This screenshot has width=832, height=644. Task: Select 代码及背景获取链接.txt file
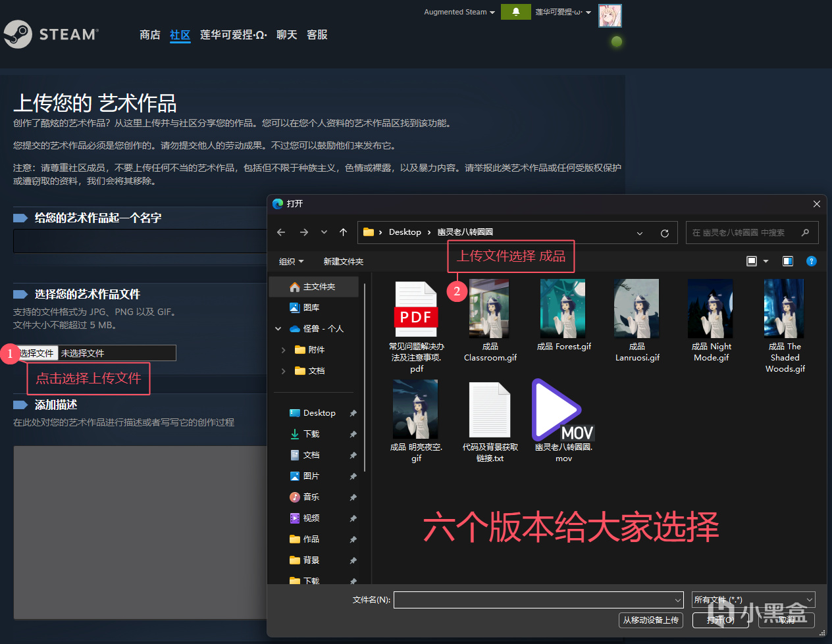(490, 422)
